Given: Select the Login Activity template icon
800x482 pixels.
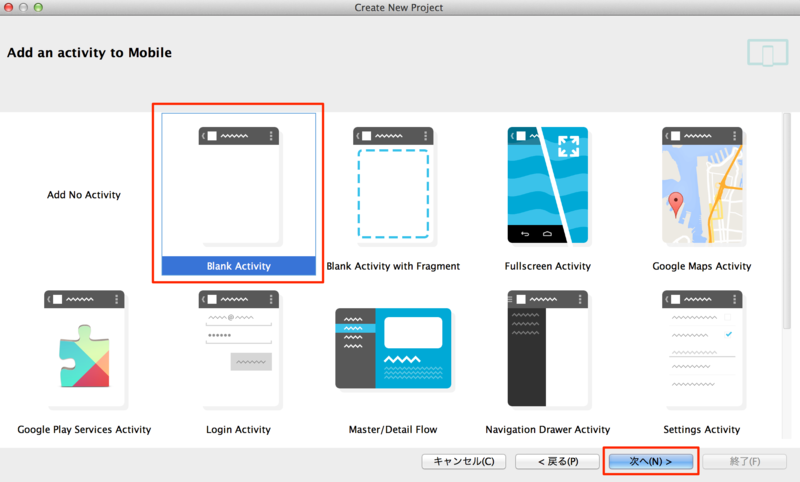Looking at the screenshot, I should 239,349.
